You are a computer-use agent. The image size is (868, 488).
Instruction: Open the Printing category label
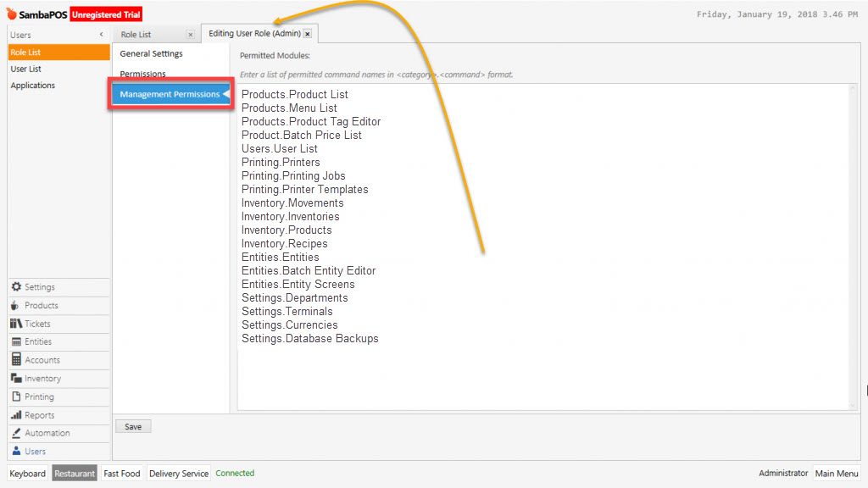click(x=39, y=396)
